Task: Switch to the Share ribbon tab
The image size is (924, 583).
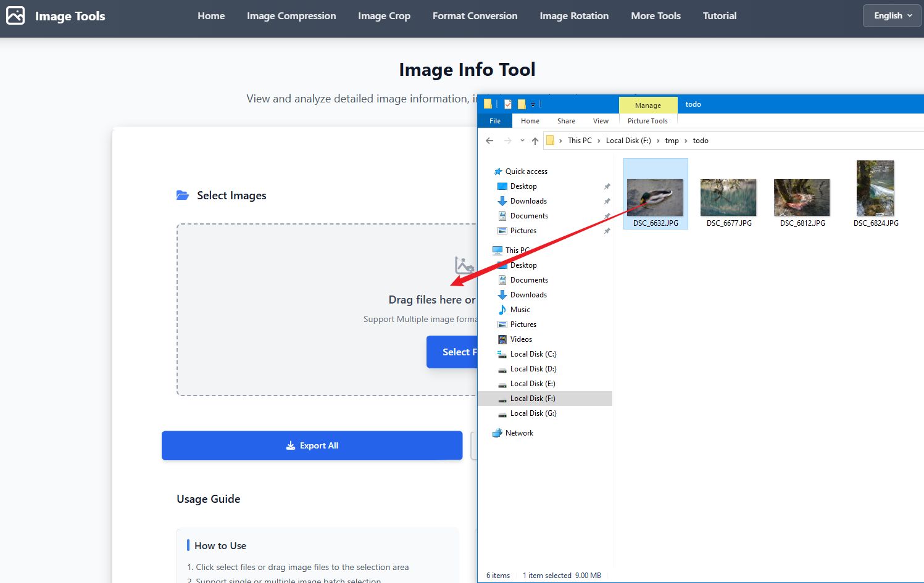Action: pos(566,121)
